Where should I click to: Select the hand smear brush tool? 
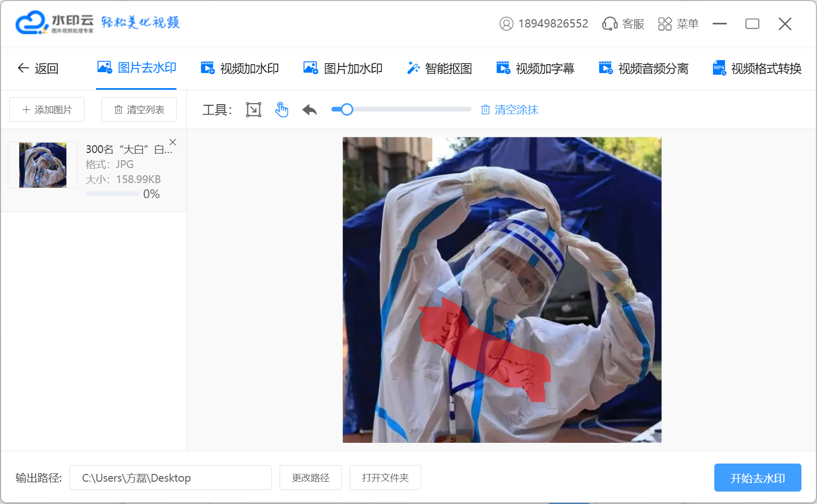tap(282, 110)
